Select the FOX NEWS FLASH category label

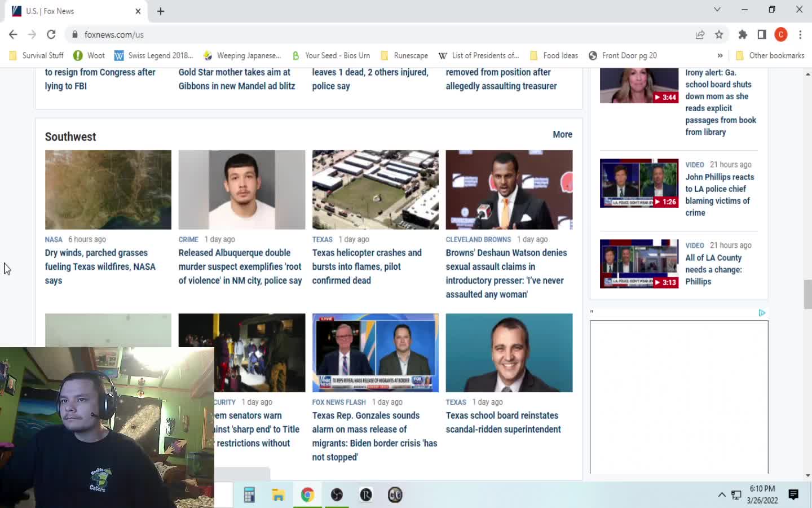tap(339, 402)
